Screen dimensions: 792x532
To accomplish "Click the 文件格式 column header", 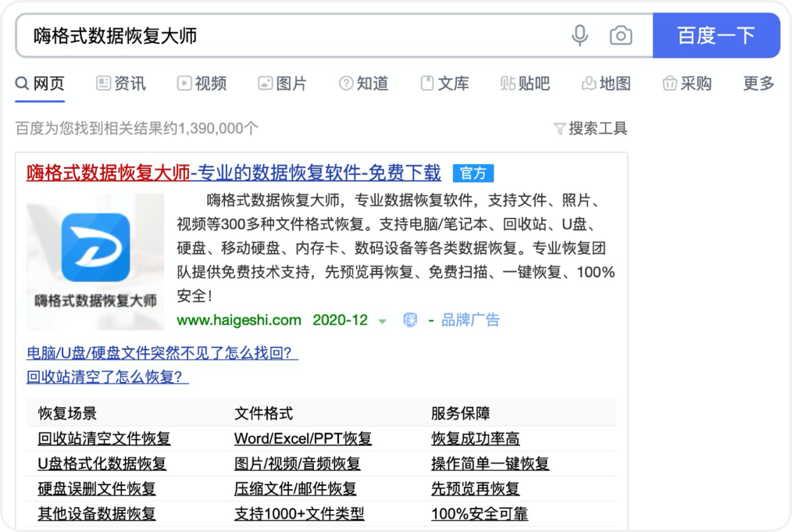I will pyautogui.click(x=264, y=413).
